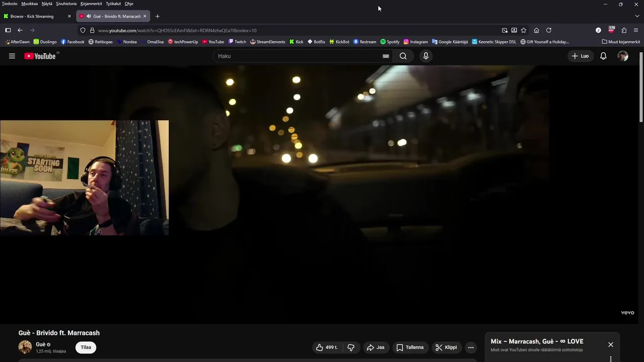Open the browser extensions puzzle icon
Viewport: 644px width, 362px height.
tap(624, 30)
